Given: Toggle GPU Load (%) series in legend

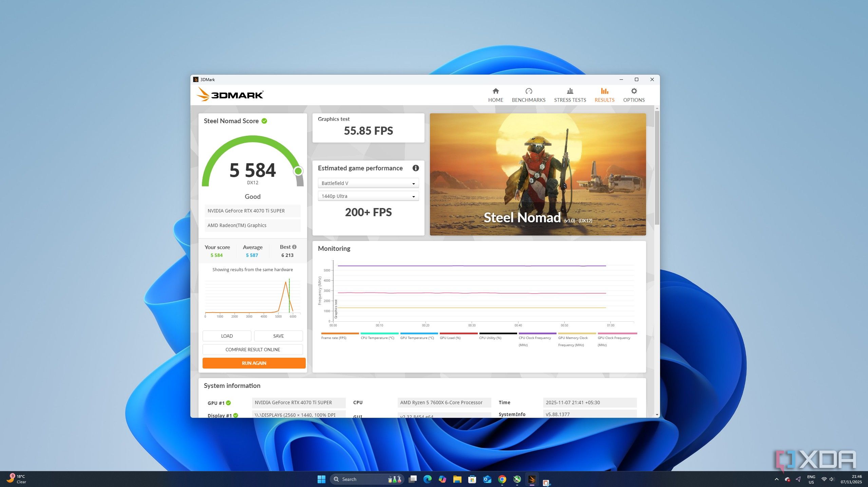Looking at the screenshot, I should [458, 336].
